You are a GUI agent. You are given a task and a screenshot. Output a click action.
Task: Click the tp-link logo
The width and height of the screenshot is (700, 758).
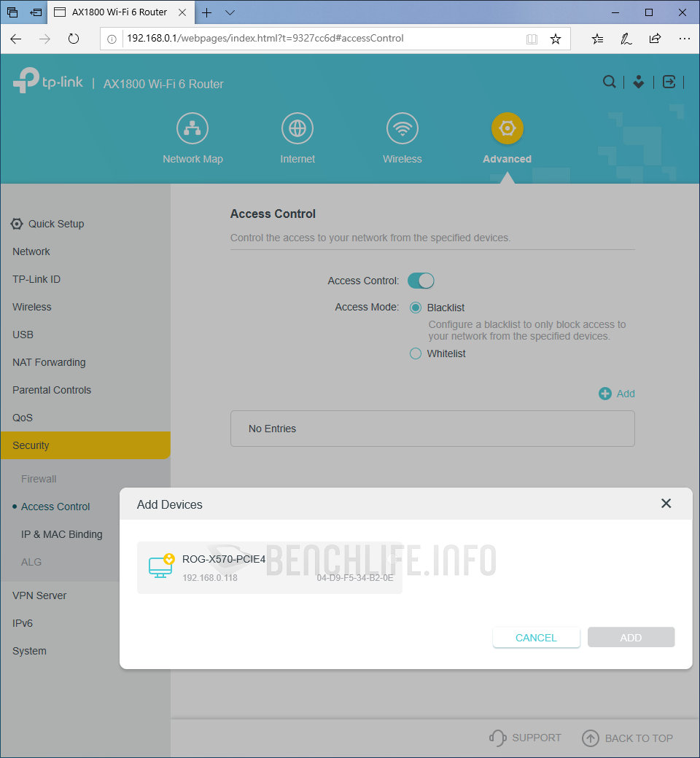pyautogui.click(x=48, y=80)
